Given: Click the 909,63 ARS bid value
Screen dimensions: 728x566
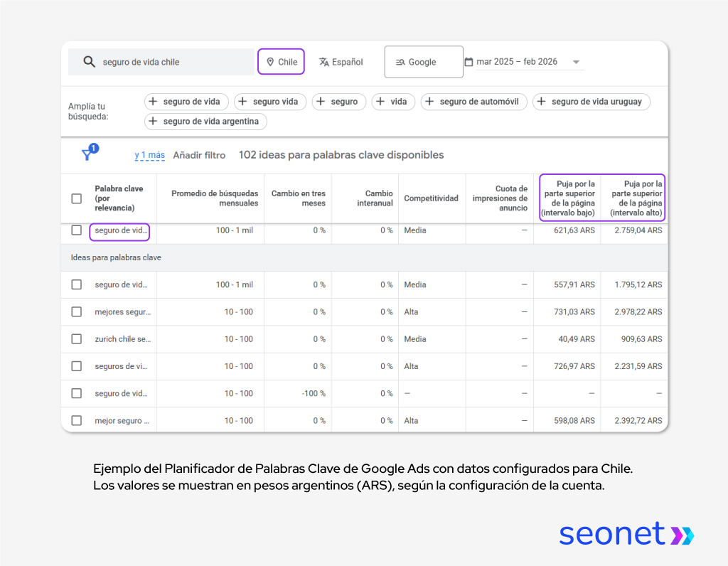Looking at the screenshot, I should click(x=642, y=339).
